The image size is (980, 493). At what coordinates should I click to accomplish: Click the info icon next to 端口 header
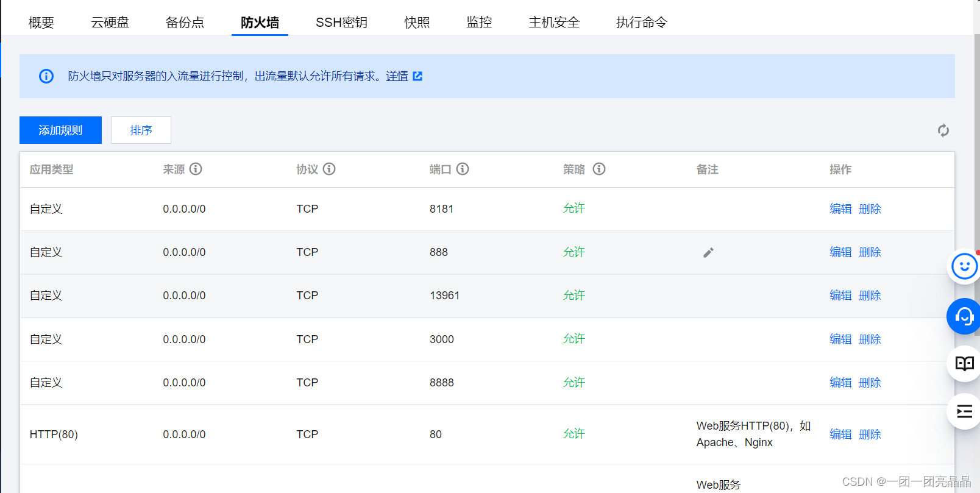463,169
